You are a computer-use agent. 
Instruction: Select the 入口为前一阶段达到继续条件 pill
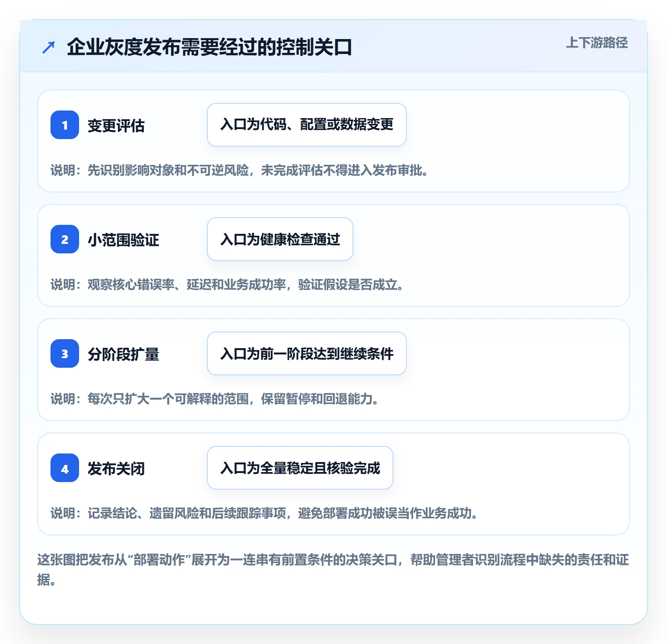(x=307, y=353)
